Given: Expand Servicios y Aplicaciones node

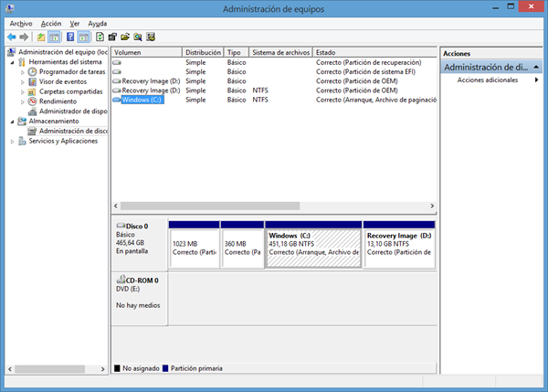Looking at the screenshot, I should 12,142.
